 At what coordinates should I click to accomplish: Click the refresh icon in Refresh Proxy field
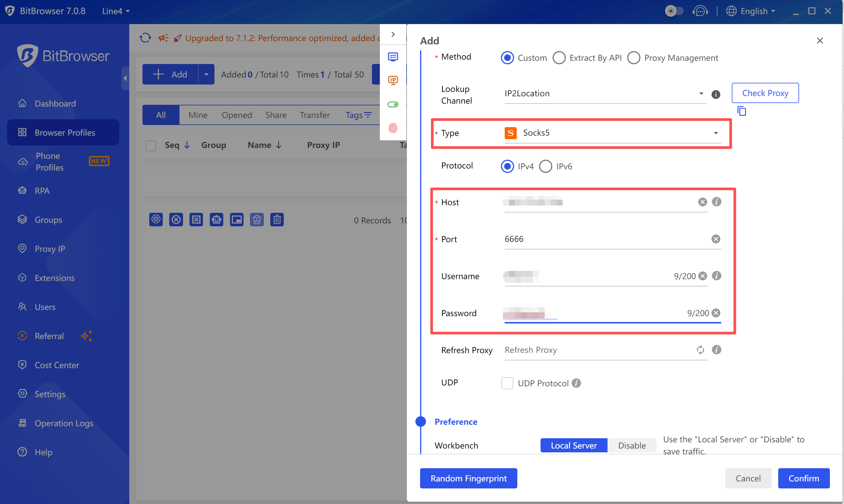700,350
